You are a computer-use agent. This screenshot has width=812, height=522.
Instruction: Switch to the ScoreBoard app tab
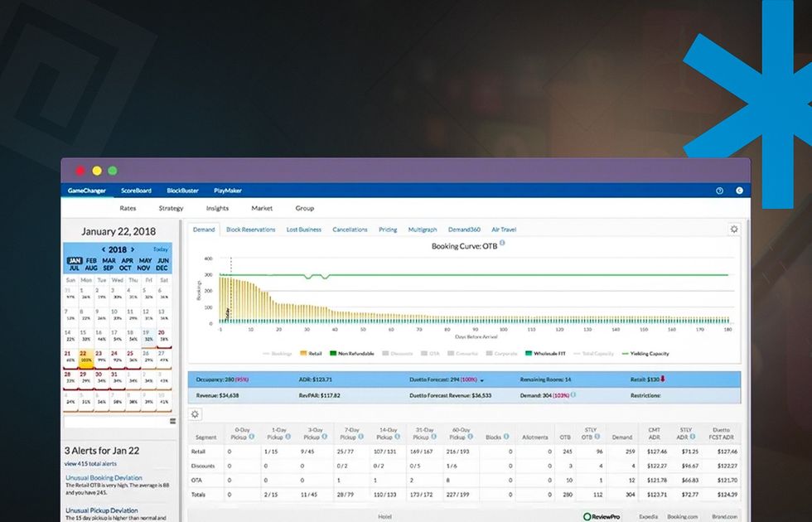tap(136, 191)
